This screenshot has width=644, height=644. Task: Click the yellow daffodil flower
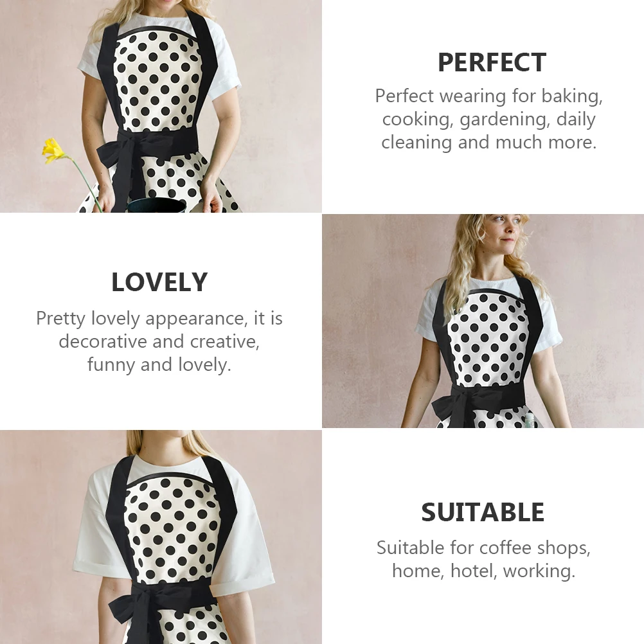pyautogui.click(x=53, y=150)
